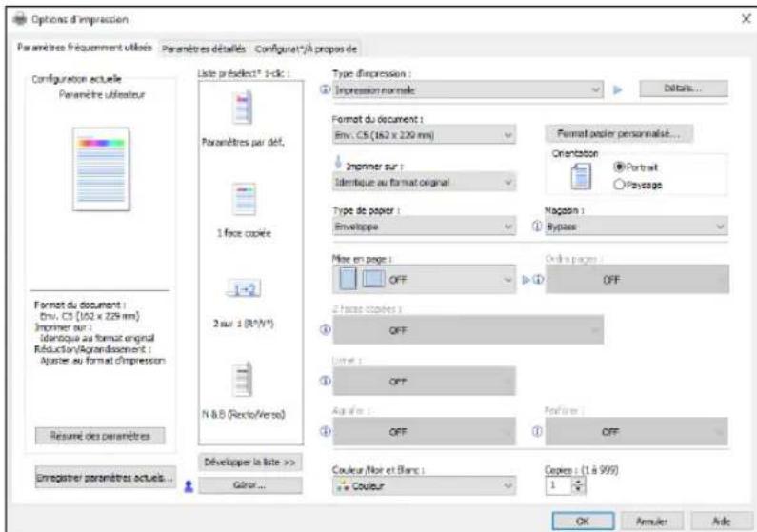
Task: Open the Format du document dropdown
Action: [424, 135]
